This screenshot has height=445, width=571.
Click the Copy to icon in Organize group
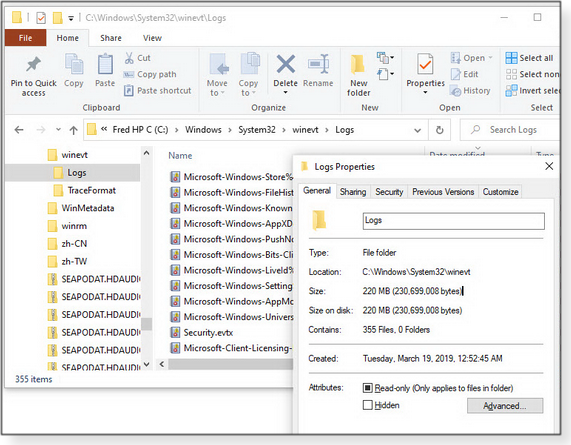[250, 64]
